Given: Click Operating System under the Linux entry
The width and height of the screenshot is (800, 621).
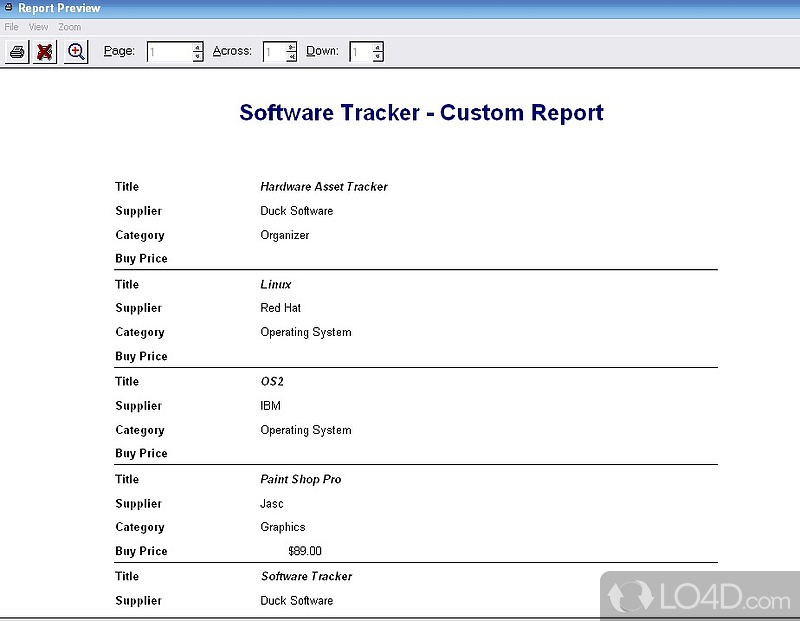Looking at the screenshot, I should coord(306,332).
